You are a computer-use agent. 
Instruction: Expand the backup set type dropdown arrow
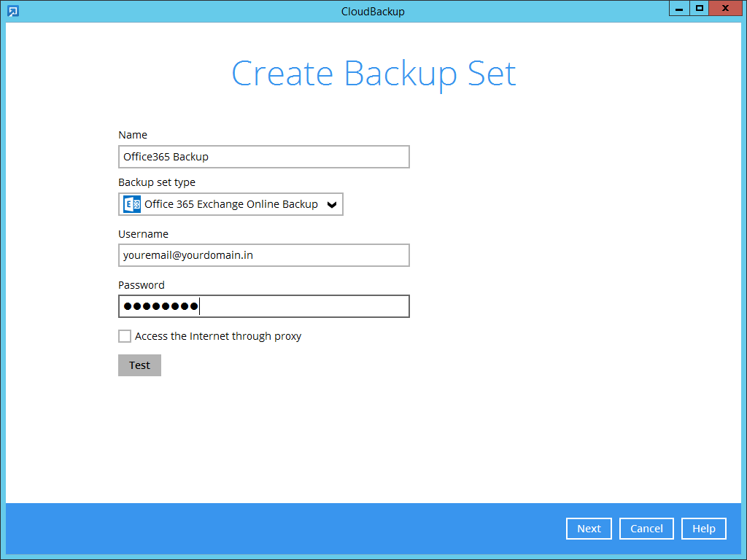pyautogui.click(x=332, y=205)
